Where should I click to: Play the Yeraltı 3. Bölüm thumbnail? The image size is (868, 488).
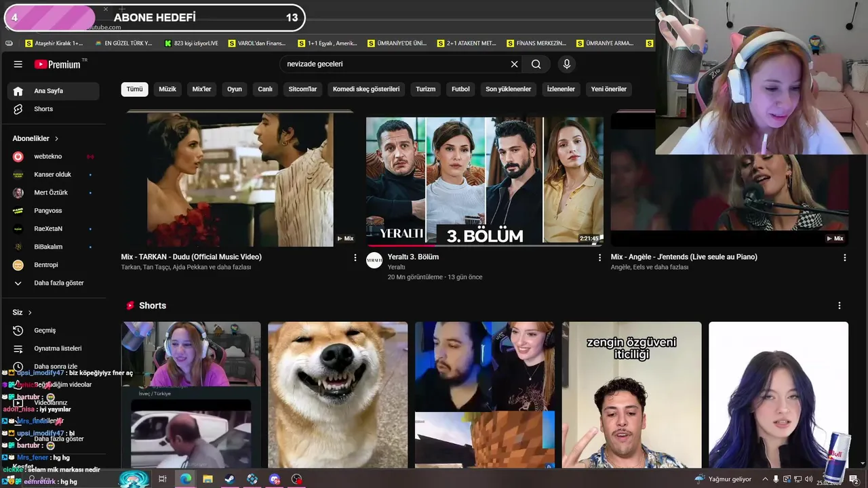[x=485, y=180]
